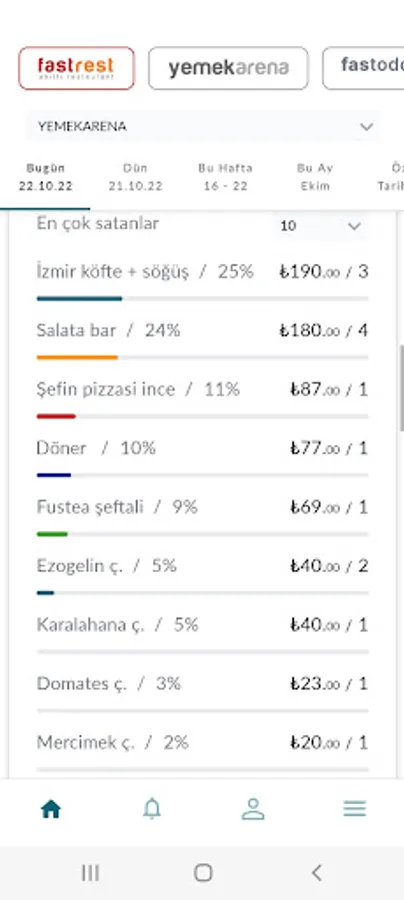Switch to the Bugün 22.10.22 tab

(45, 177)
